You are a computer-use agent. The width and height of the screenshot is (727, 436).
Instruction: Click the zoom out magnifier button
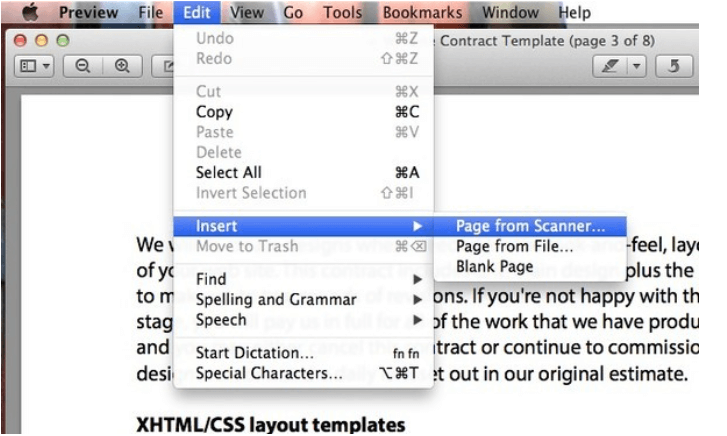(x=82, y=66)
